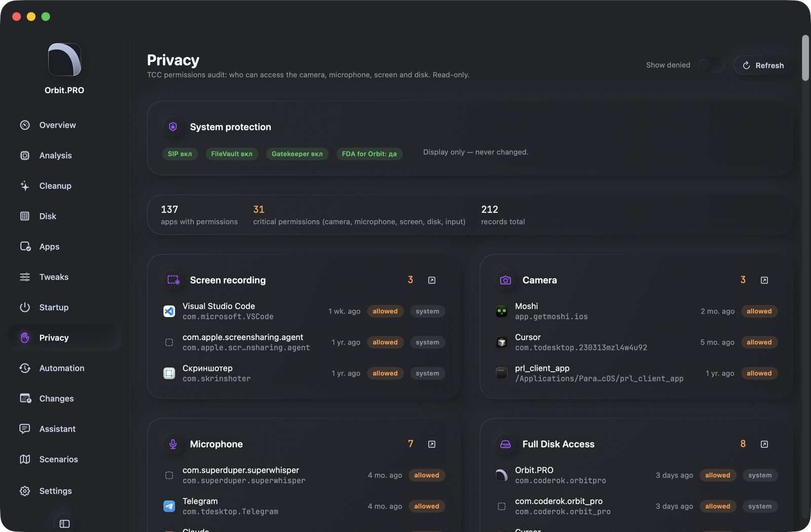Click the Camera section icon

(505, 280)
